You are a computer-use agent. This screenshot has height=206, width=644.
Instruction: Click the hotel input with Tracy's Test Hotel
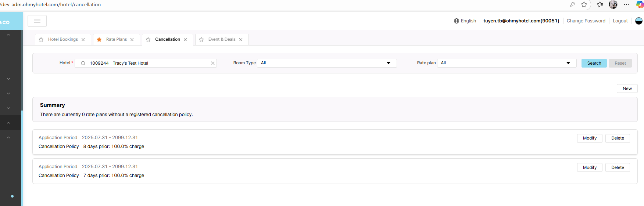point(146,63)
